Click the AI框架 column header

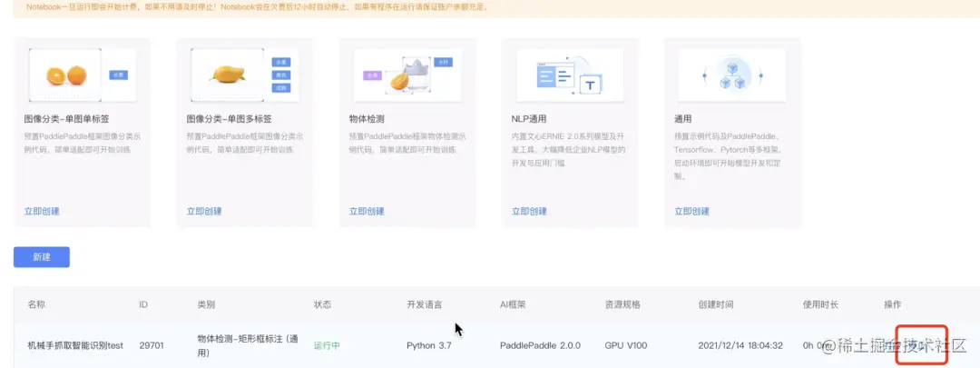tap(513, 304)
